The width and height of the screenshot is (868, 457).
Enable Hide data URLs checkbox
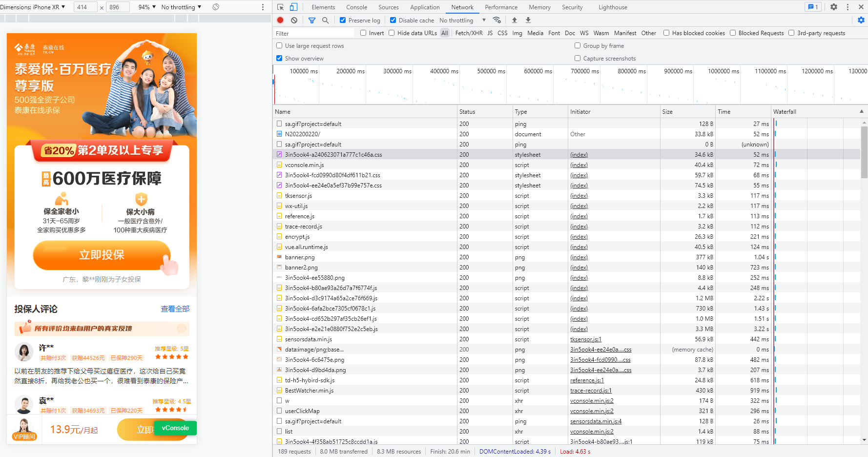click(x=392, y=33)
